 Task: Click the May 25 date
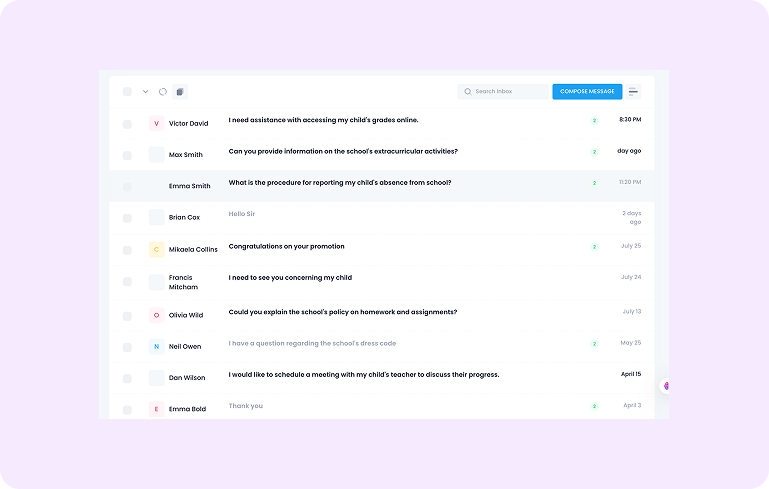pyautogui.click(x=631, y=343)
